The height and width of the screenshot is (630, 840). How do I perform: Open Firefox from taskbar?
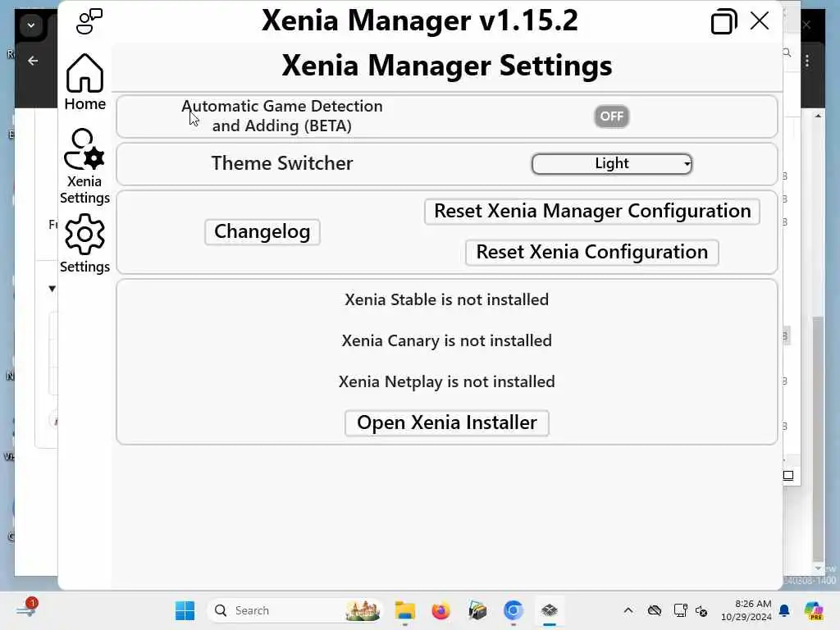point(441,610)
